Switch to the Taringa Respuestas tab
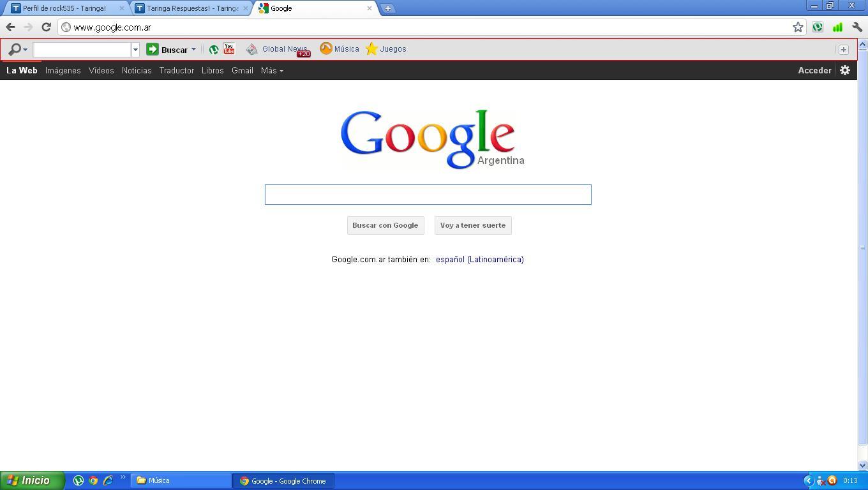This screenshot has width=868, height=490. point(191,8)
